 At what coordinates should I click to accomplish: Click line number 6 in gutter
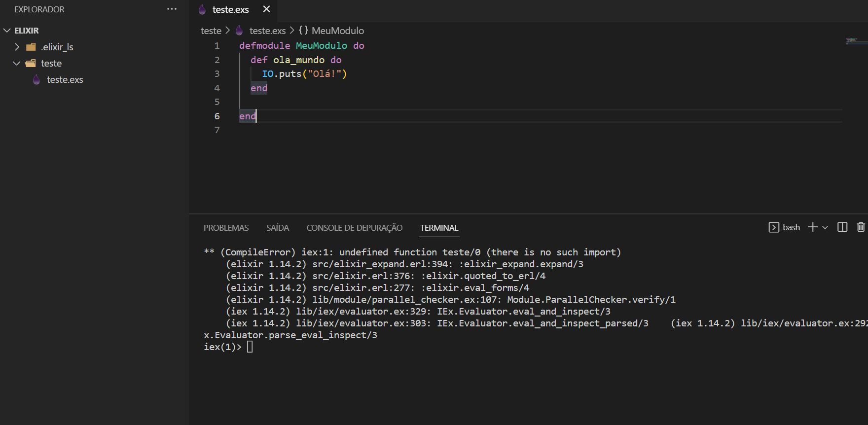pos(217,116)
